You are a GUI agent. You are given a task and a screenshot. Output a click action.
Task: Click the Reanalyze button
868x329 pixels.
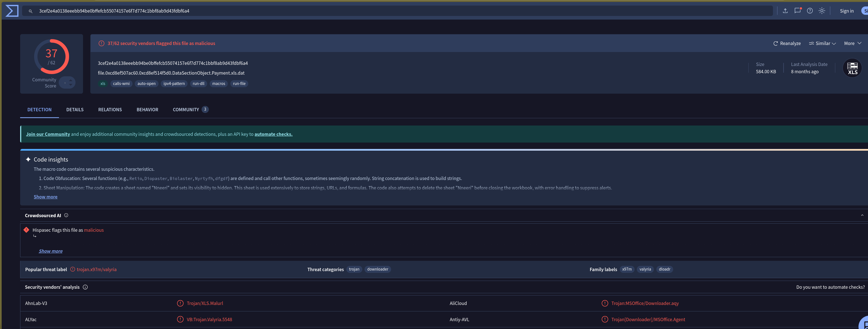pos(787,44)
